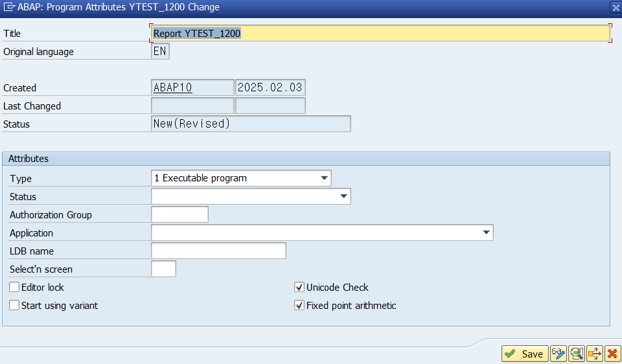
Task: Click the red X cancel icon
Action: coord(612,353)
